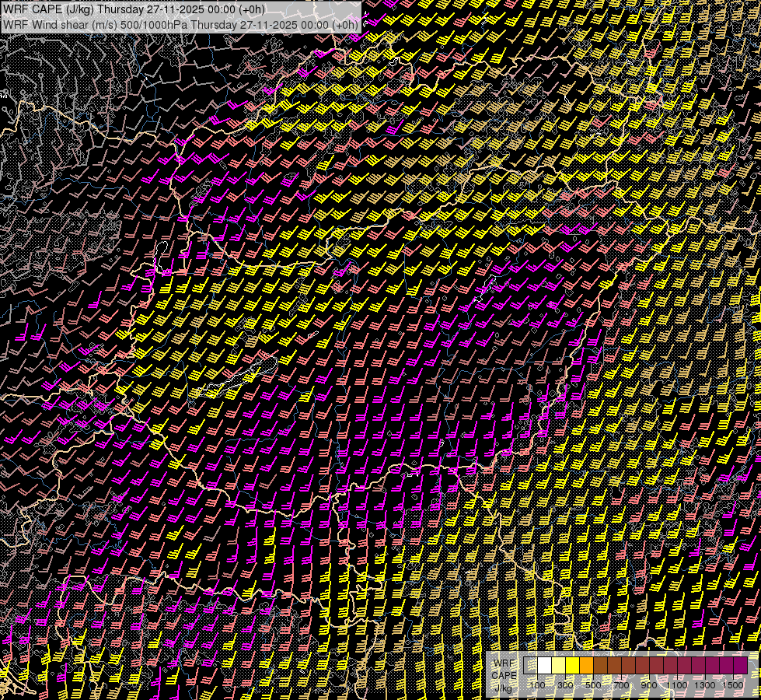Click the '1500' legend scale value

pyautogui.click(x=733, y=685)
